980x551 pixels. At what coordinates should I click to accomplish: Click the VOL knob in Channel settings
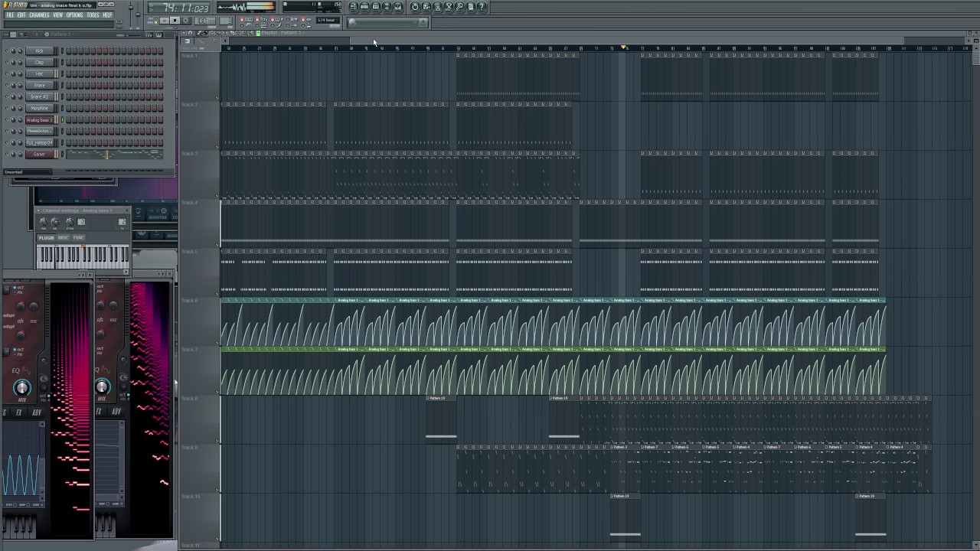[x=55, y=222]
